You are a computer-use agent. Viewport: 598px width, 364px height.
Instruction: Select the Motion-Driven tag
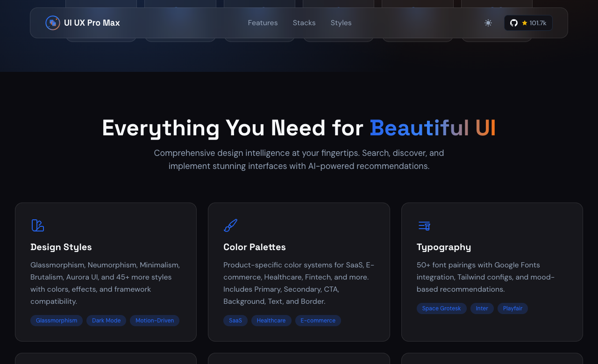(155, 321)
